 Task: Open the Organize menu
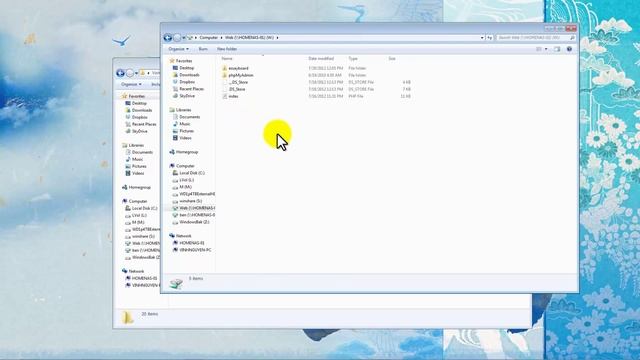click(178, 49)
